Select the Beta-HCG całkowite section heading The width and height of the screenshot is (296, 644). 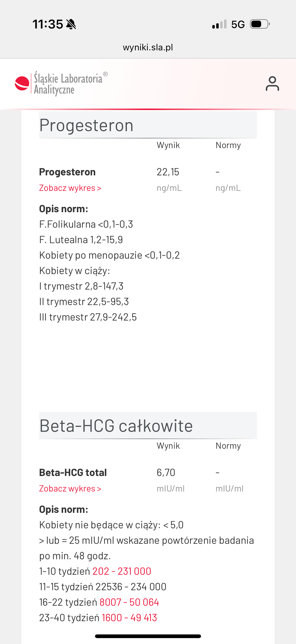[x=116, y=426]
